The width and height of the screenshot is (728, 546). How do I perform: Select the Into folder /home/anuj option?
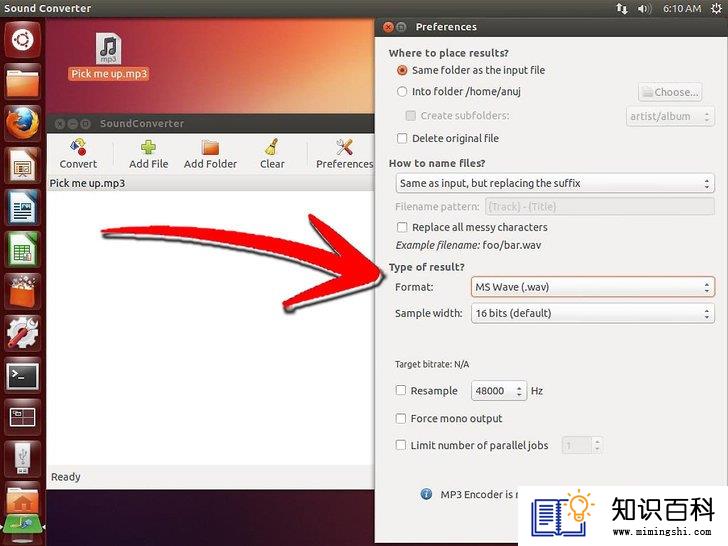[x=402, y=91]
